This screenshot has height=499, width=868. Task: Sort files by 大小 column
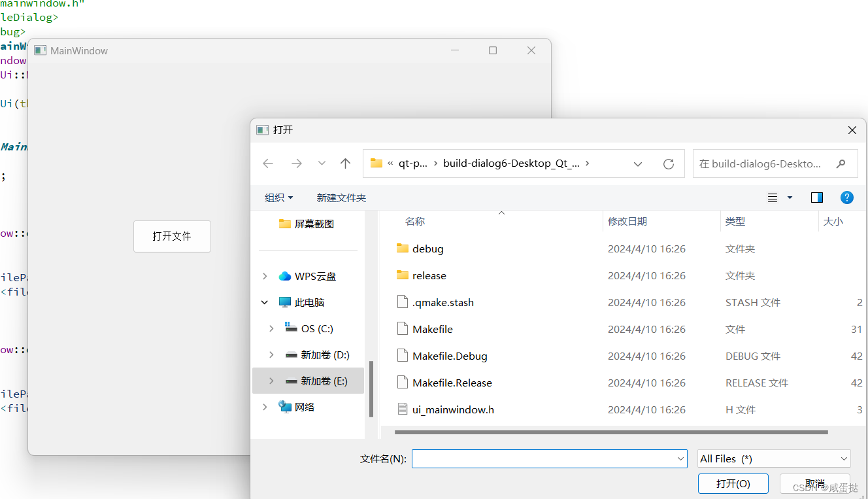pos(833,222)
